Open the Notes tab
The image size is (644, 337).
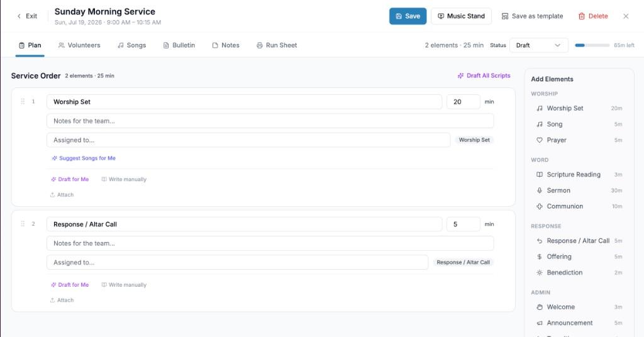tap(226, 45)
